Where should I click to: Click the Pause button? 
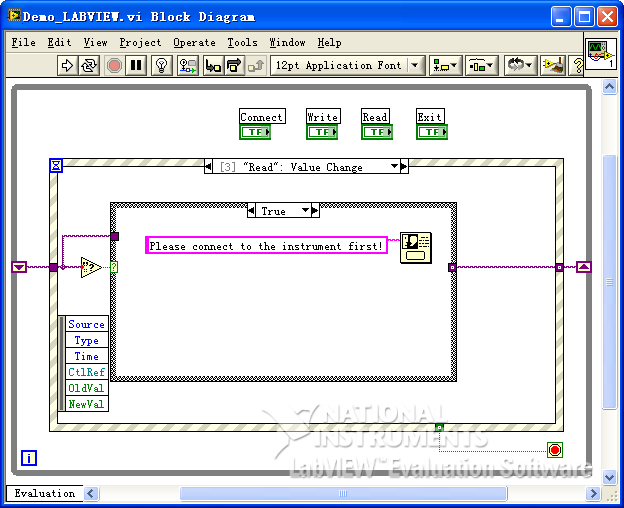(136, 65)
